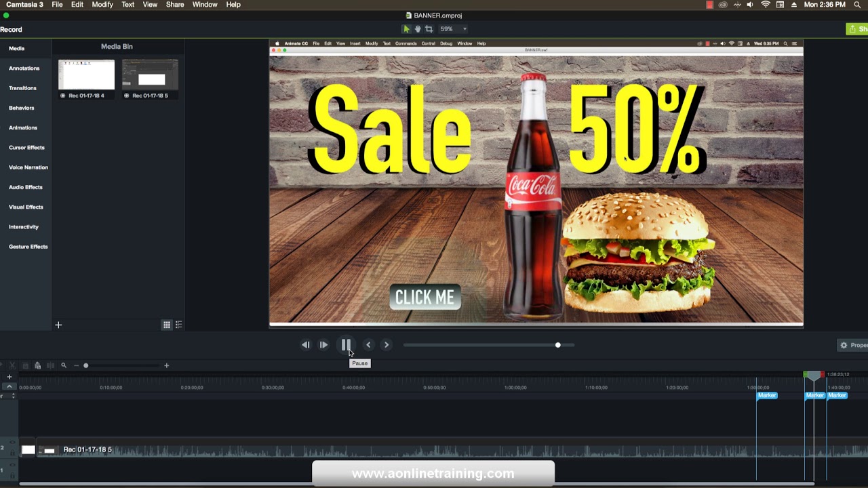Image resolution: width=868 pixels, height=488 pixels.
Task: Open the Share menu in menu bar
Action: pos(175,5)
